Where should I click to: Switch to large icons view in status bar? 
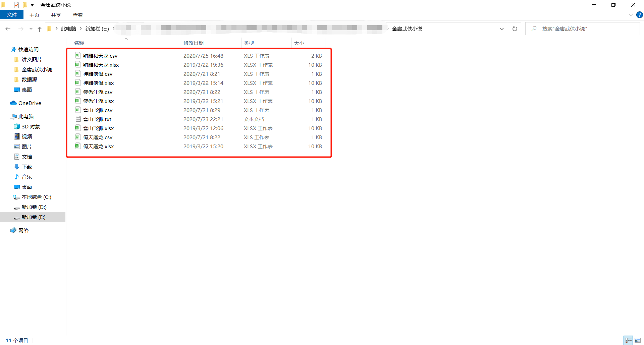coord(638,340)
